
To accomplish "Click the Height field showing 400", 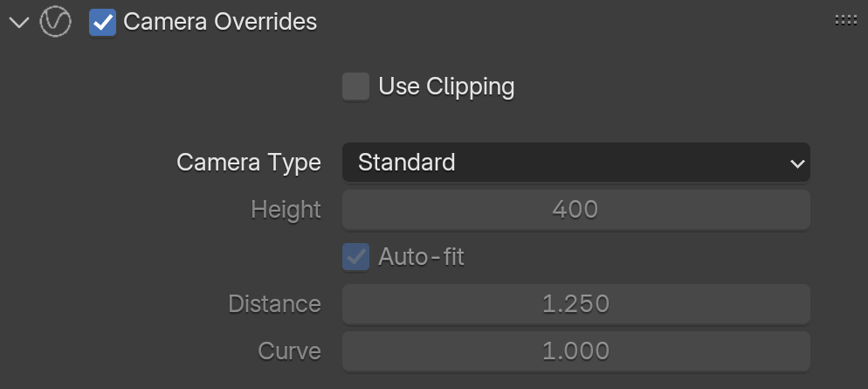I will pos(575,210).
